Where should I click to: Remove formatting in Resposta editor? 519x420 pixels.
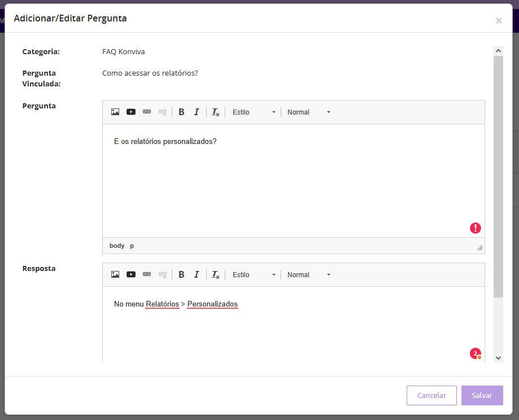coord(216,275)
